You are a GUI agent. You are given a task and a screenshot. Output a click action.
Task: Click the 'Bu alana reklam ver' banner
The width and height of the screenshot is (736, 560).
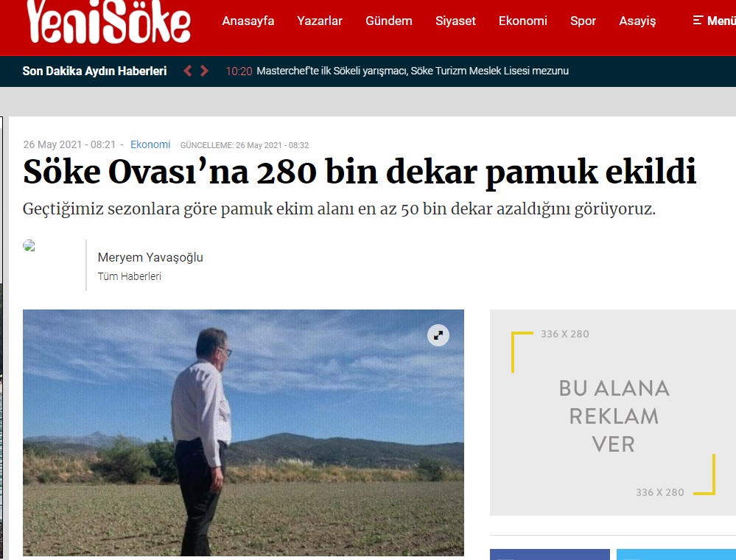[x=613, y=413]
